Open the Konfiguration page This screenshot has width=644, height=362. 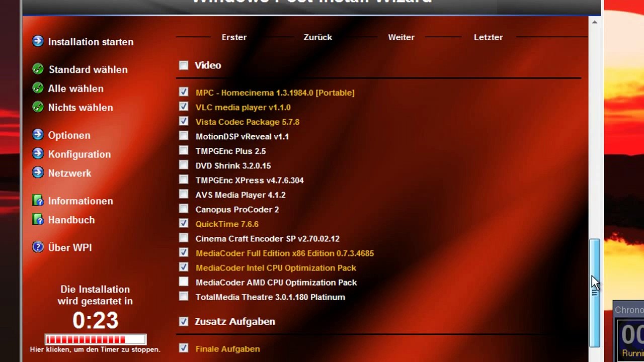79,154
